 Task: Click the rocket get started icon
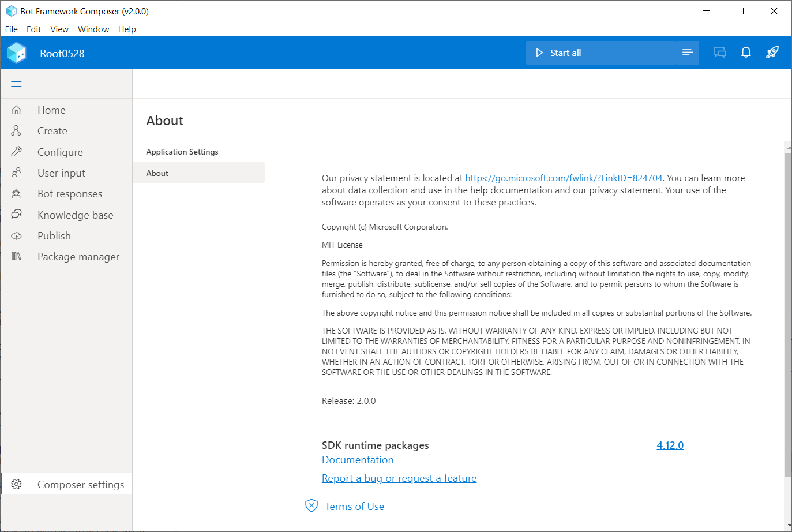(x=772, y=53)
